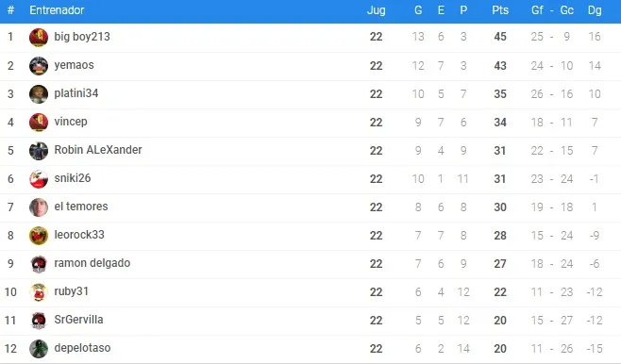Open the yemaos manager name link
The height and width of the screenshot is (364, 621).
pos(74,65)
